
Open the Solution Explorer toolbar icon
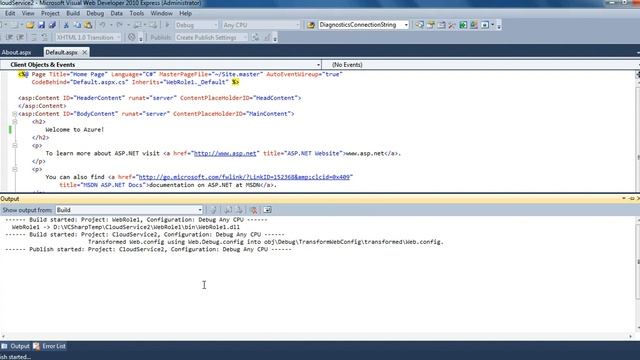click(420, 25)
